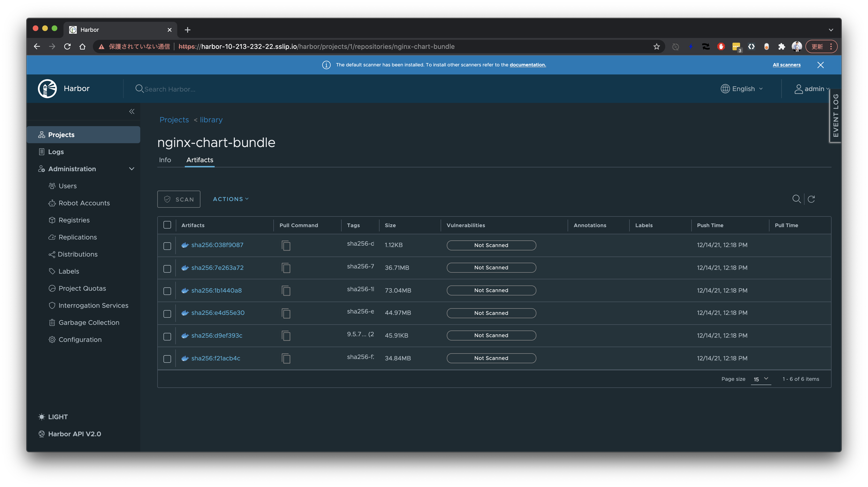Open the Chrome three-dot menu
The height and width of the screenshot is (487, 868).
coord(831,46)
